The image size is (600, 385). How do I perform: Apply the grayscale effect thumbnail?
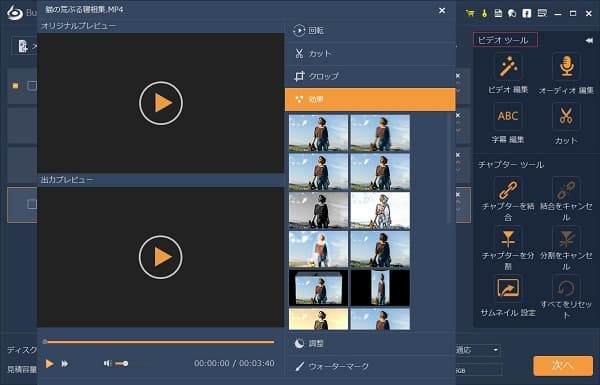pyautogui.click(x=319, y=210)
